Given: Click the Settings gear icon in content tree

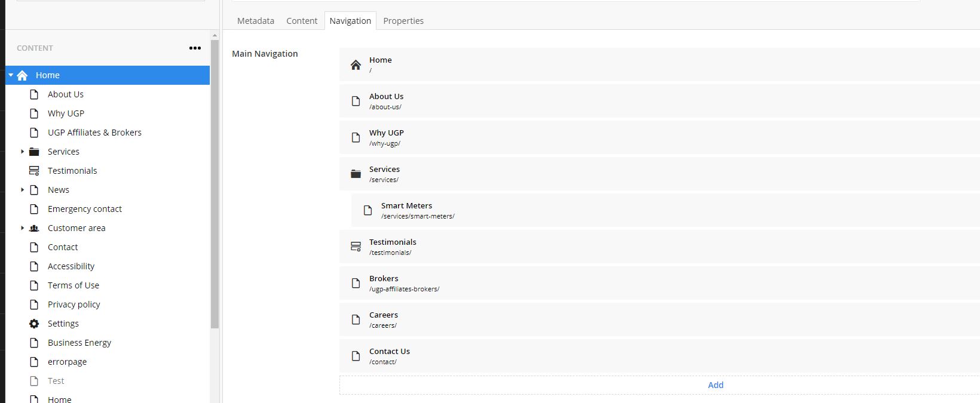Looking at the screenshot, I should pyautogui.click(x=34, y=324).
